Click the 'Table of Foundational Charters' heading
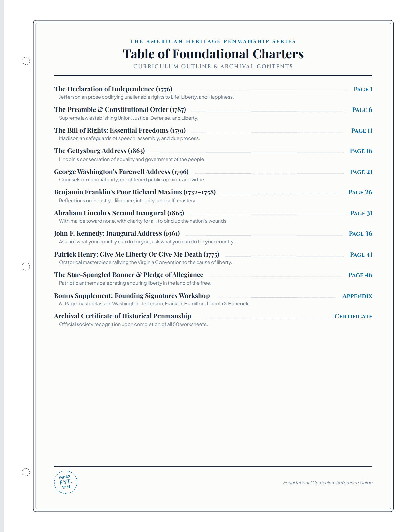411x532 pixels. (213, 54)
